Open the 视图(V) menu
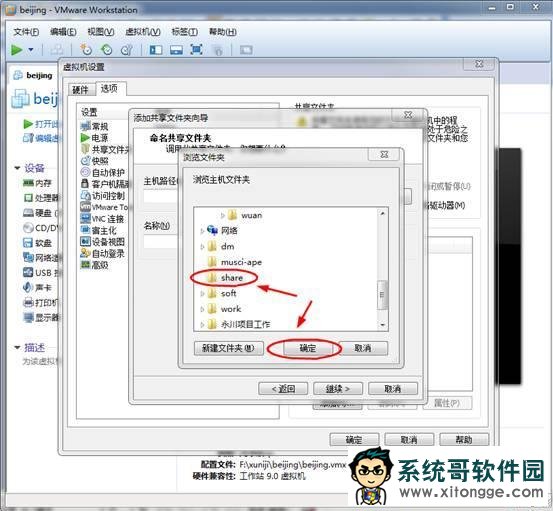The image size is (553, 511). (x=101, y=32)
